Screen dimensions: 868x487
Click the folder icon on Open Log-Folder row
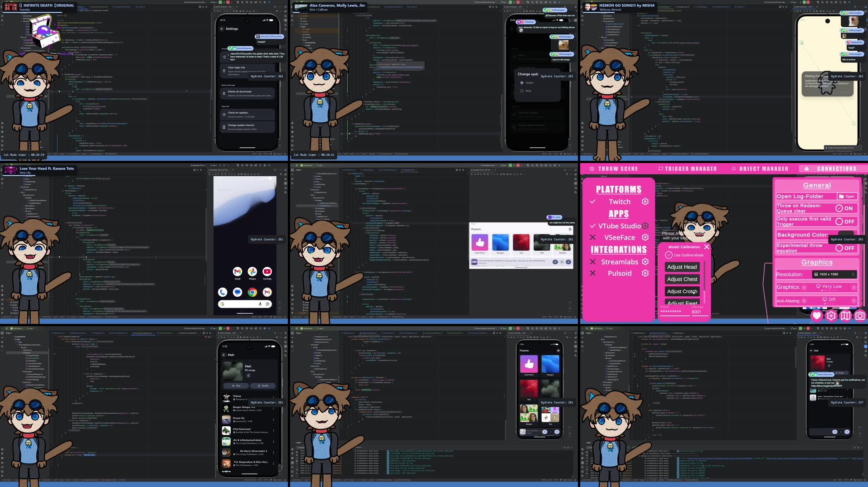point(841,196)
